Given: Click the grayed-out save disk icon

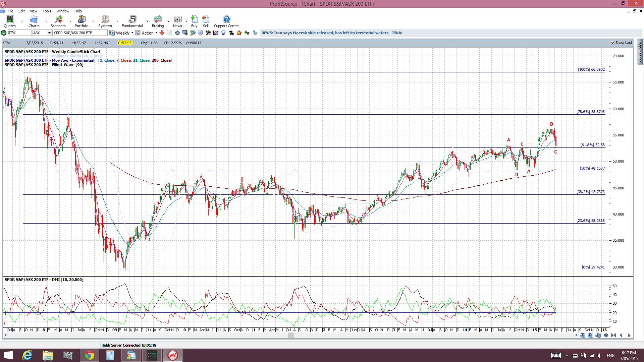Looking at the screenshot, I should pyautogui.click(x=169, y=33).
